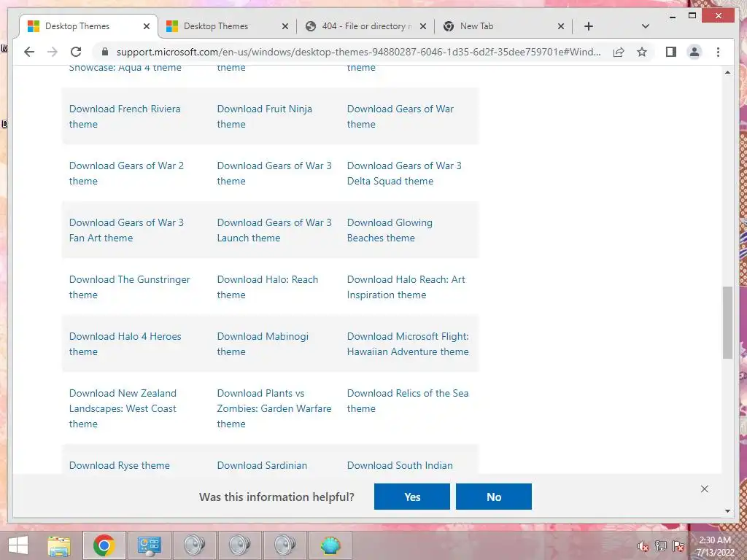Click the muted volume tray icon
Image resolution: width=747 pixels, height=560 pixels.
643,546
